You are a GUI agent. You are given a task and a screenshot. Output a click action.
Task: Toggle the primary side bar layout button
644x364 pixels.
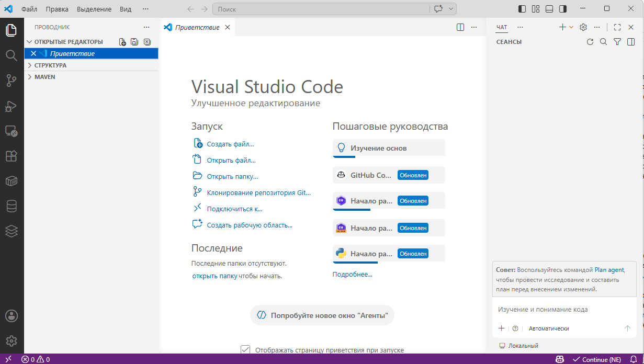pos(522,9)
